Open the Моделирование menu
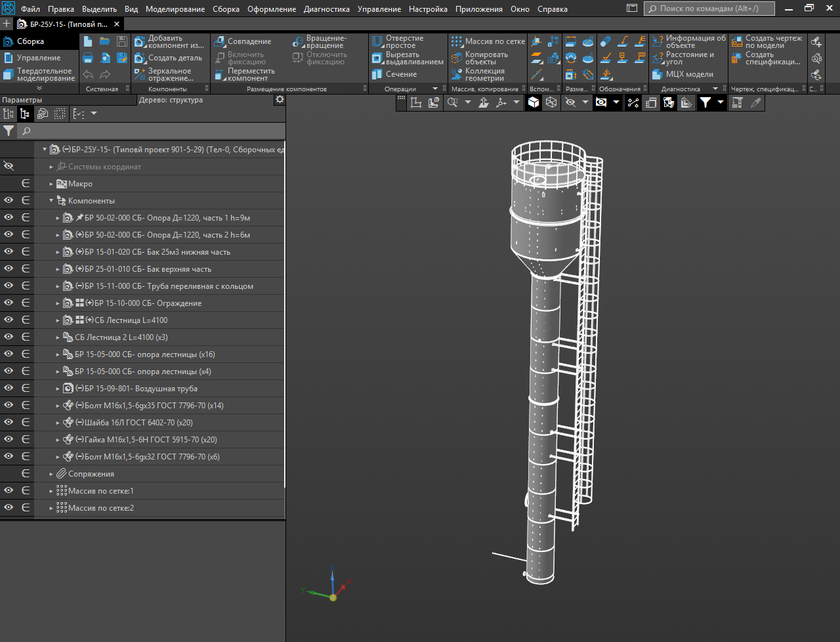 click(x=175, y=9)
